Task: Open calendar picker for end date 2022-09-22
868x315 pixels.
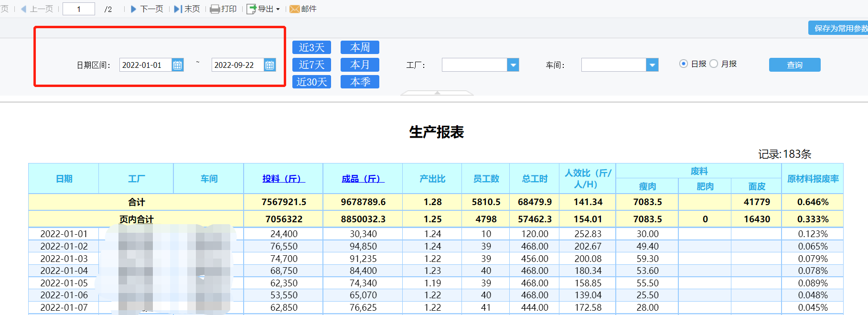Action: (x=270, y=65)
